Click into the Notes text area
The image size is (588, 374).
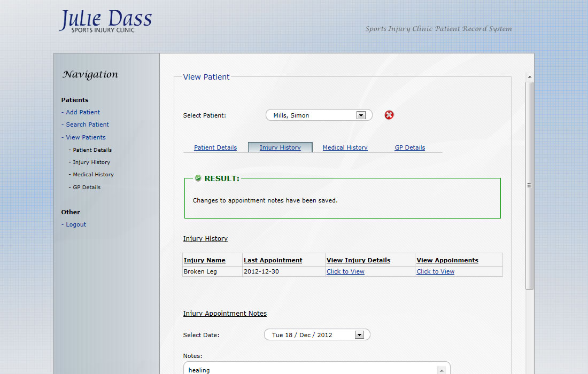point(310,369)
